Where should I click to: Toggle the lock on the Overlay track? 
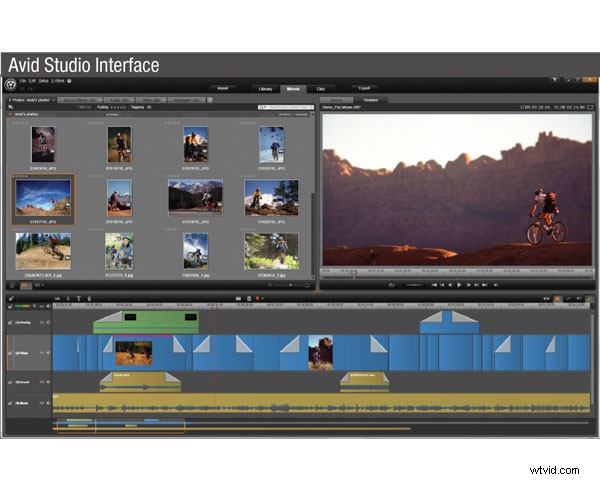[10, 323]
